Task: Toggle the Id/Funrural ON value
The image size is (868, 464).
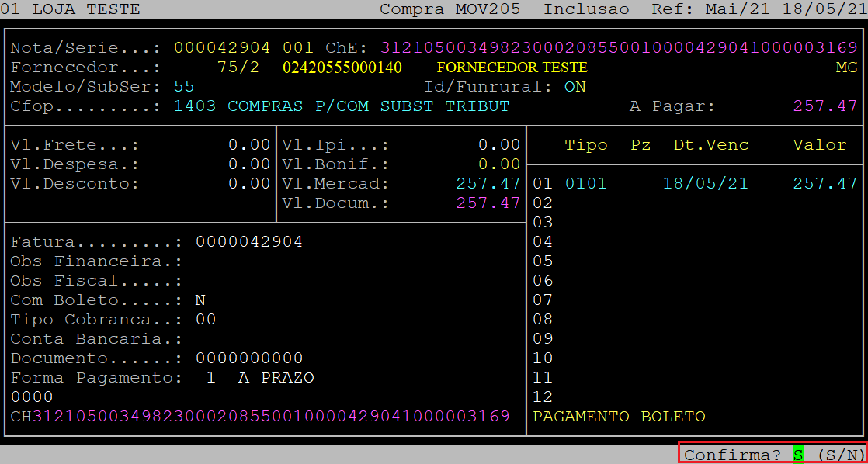Action: [575, 87]
